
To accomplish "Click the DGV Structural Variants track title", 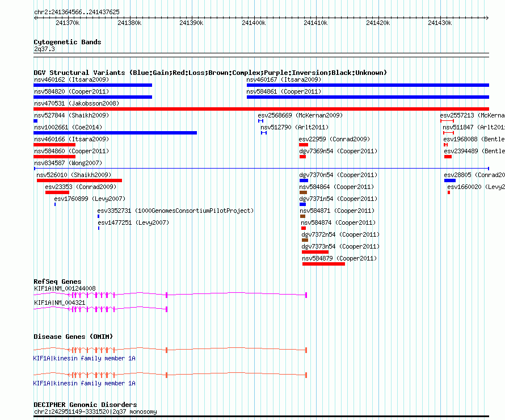I will tap(211, 73).
